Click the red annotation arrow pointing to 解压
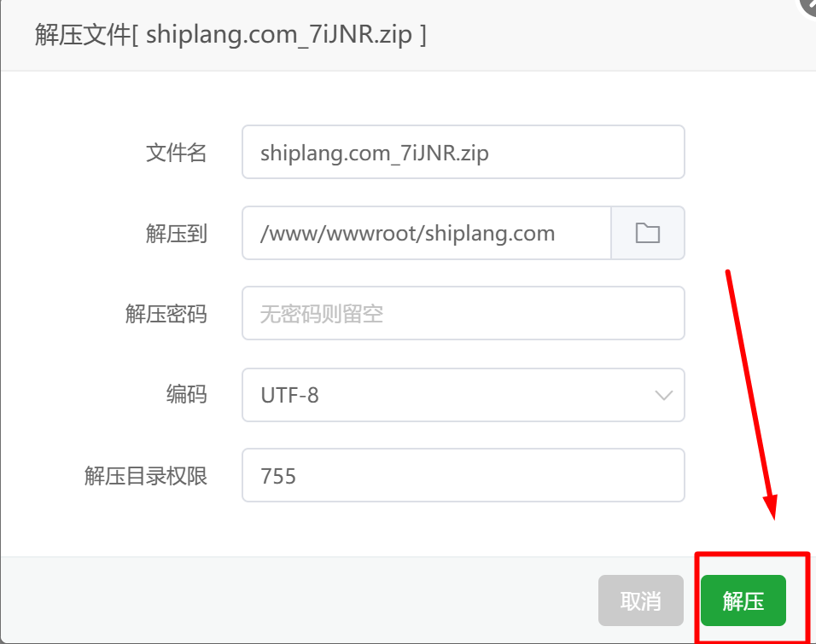The image size is (816, 644). [x=751, y=394]
